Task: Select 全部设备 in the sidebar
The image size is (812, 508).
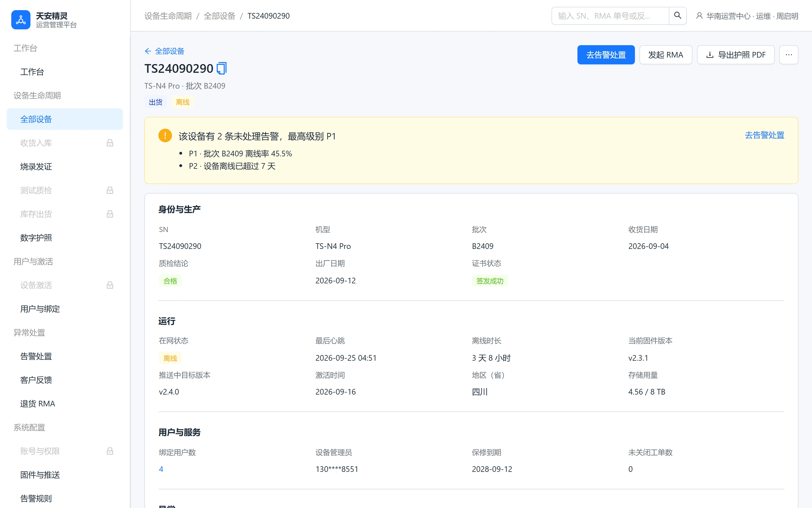Action: pyautogui.click(x=65, y=119)
